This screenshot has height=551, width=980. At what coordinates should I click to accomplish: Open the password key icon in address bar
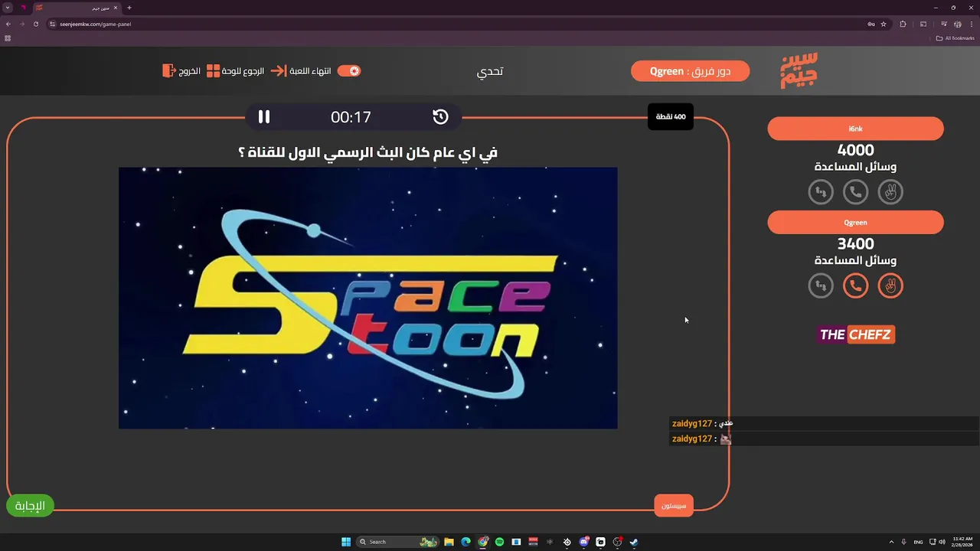pyautogui.click(x=871, y=24)
